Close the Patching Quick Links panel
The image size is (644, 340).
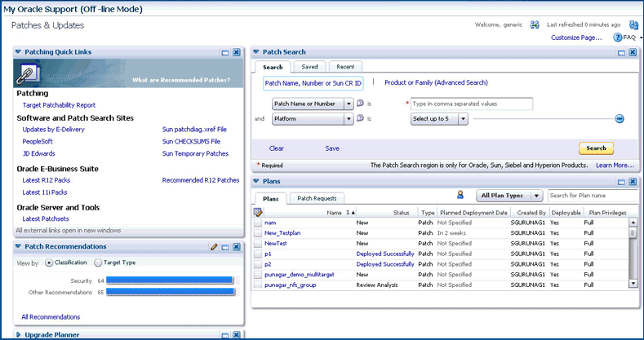pyautogui.click(x=237, y=52)
